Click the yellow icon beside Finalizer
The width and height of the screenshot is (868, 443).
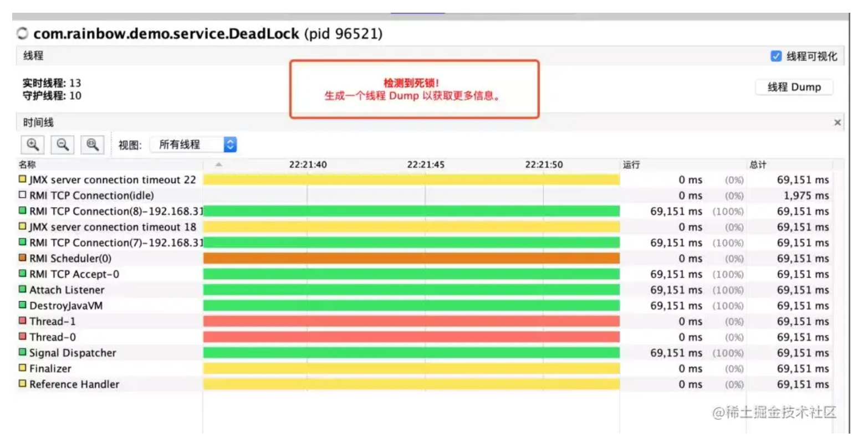(x=23, y=368)
